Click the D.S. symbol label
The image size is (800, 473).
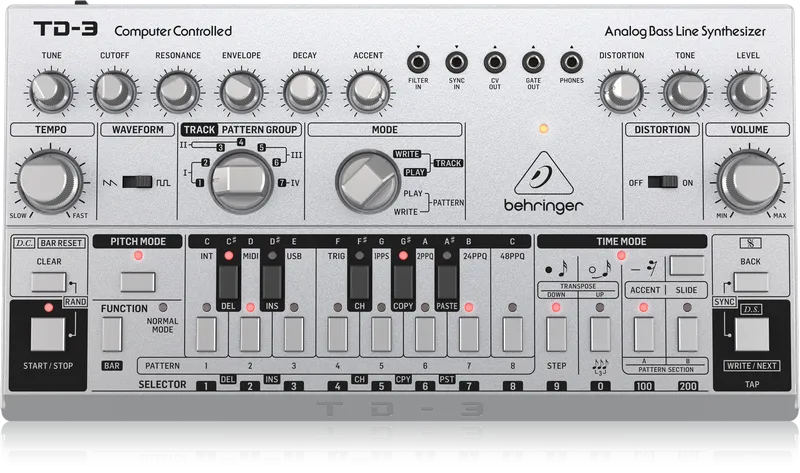pyautogui.click(x=751, y=309)
